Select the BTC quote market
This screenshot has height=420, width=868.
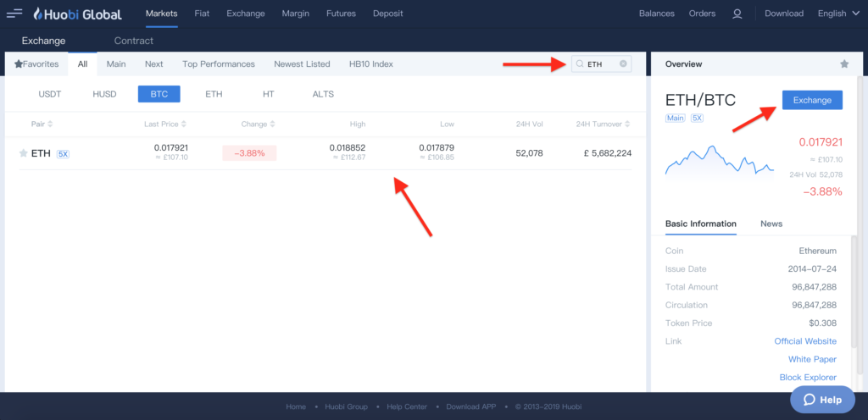(x=159, y=94)
